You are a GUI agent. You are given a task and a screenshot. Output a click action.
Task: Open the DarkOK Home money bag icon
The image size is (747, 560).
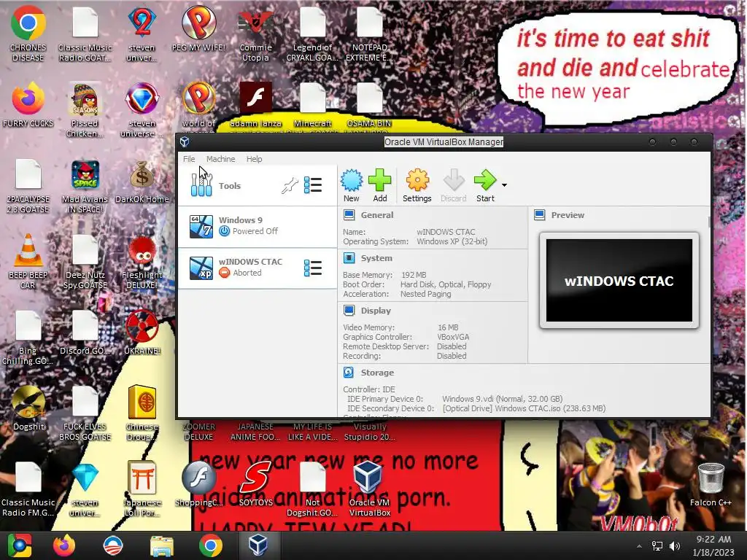click(x=142, y=181)
